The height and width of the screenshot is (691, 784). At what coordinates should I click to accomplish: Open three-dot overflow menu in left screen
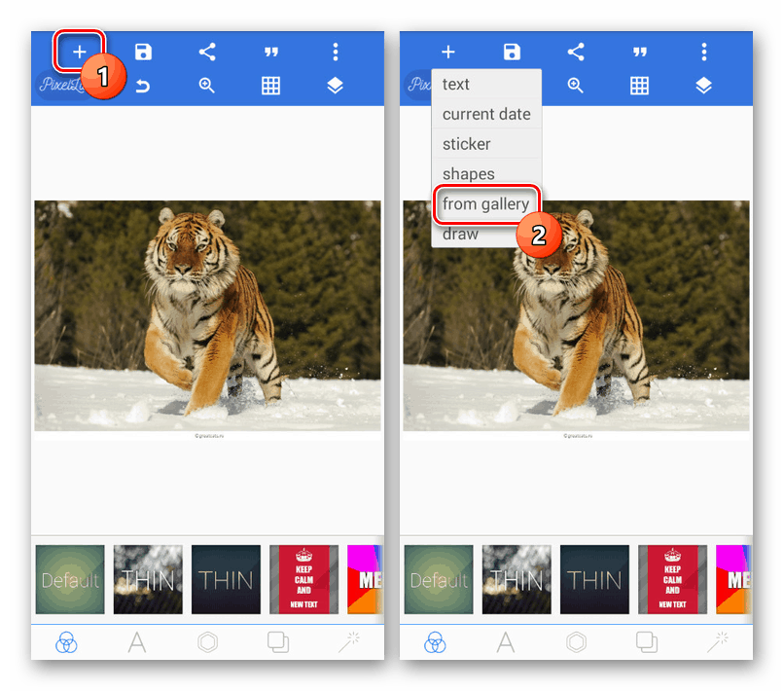click(335, 52)
